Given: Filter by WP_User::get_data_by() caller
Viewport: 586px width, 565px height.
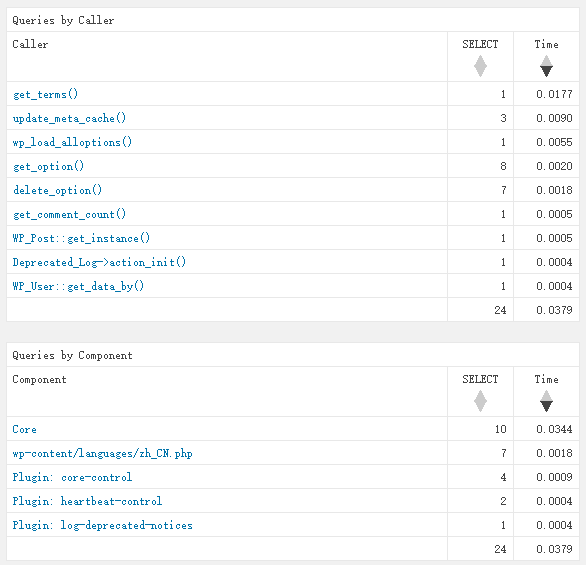Looking at the screenshot, I should click(x=78, y=286).
